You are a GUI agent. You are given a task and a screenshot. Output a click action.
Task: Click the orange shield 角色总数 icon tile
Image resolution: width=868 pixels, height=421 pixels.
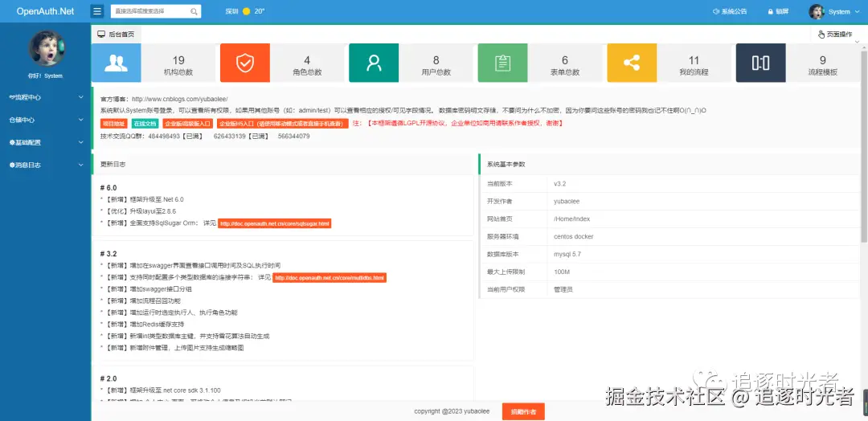[244, 63]
